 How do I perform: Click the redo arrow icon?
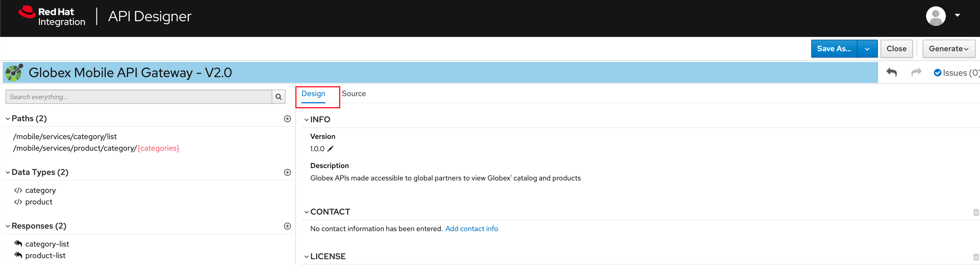[x=916, y=72]
